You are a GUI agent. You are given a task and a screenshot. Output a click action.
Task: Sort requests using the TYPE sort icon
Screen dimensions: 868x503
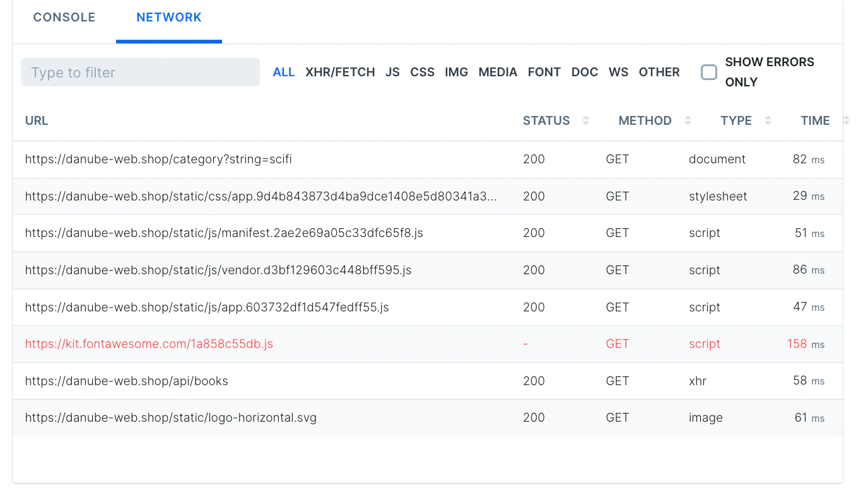(769, 120)
